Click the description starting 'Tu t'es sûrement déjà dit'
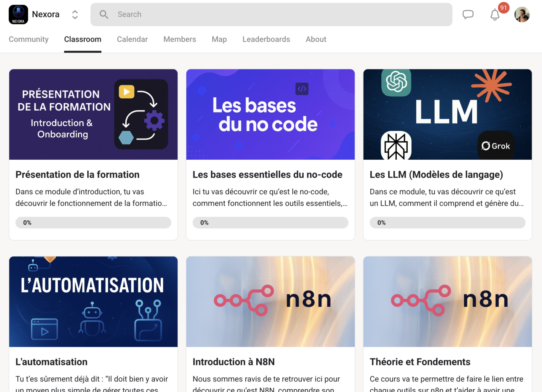This screenshot has width=542, height=392. [92, 383]
